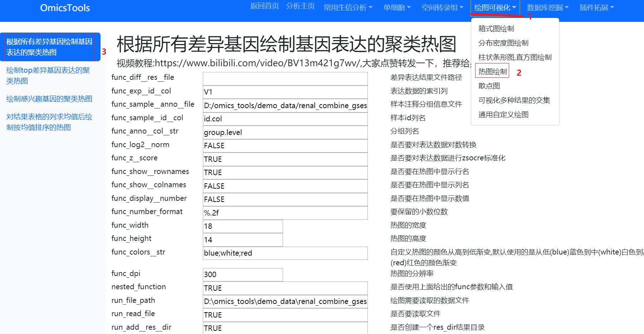Click the run_add__res__dir TRUE field
Screen dimensions: 644x334
pyautogui.click(x=285, y=328)
